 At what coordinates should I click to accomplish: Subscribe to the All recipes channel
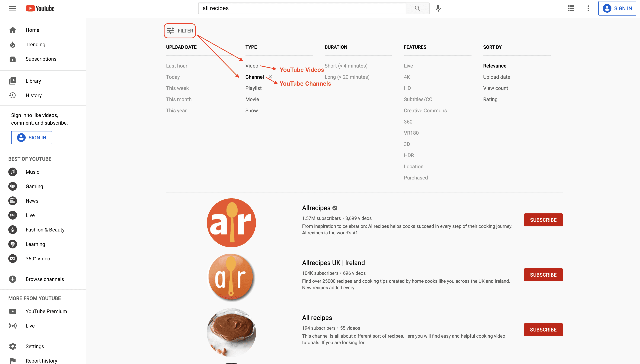pos(543,330)
